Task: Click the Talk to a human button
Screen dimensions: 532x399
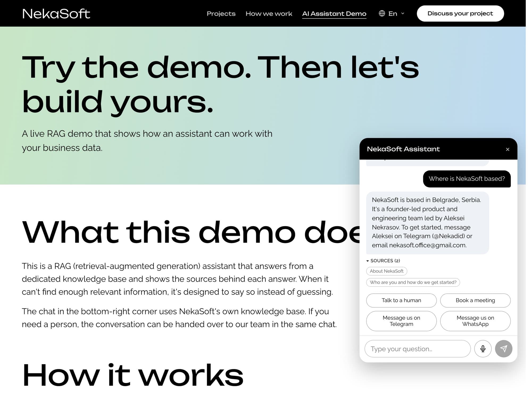Action: pyautogui.click(x=401, y=300)
